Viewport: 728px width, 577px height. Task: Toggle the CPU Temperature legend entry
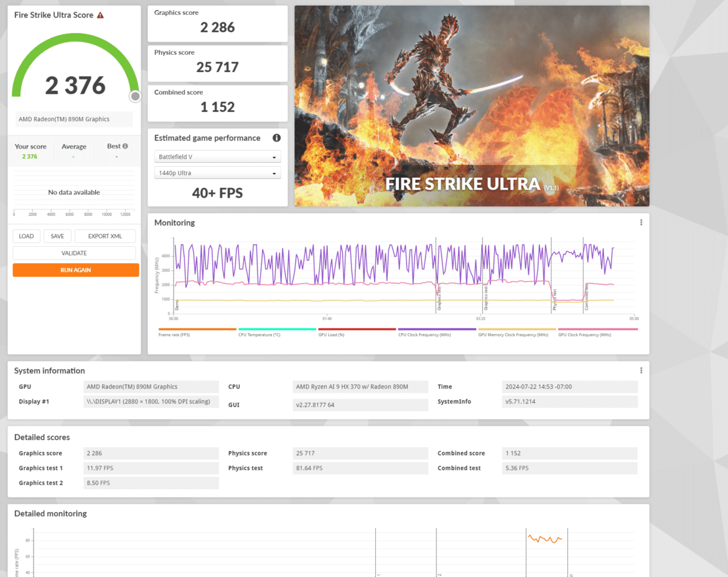277,333
